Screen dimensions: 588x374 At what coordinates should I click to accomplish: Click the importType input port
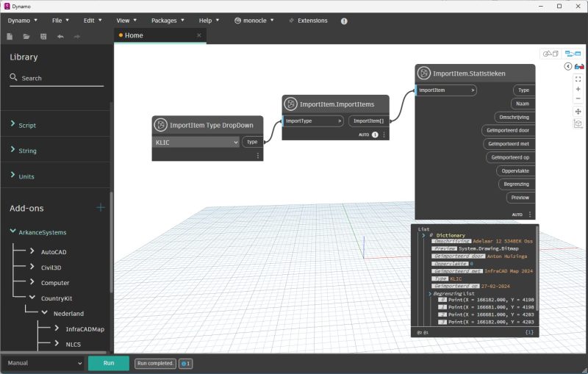[x=313, y=121]
